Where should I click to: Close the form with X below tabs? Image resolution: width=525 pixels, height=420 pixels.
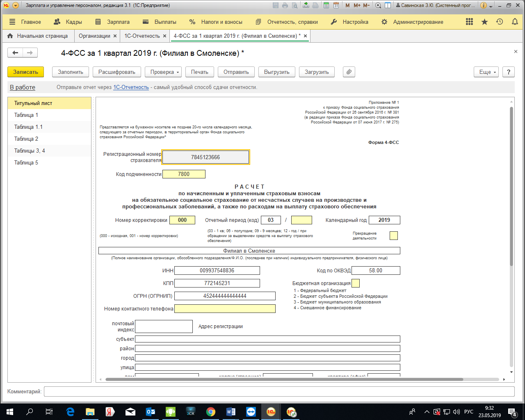(516, 51)
